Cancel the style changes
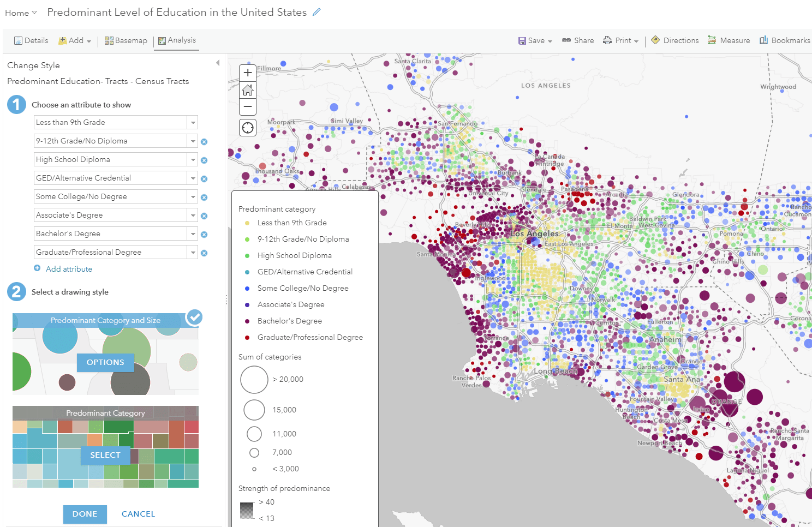Viewport: 812px width, 527px height. pos(138,514)
